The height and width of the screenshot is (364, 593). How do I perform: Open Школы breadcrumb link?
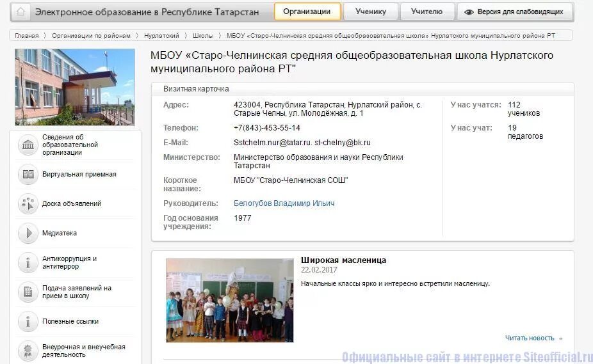[203, 36]
